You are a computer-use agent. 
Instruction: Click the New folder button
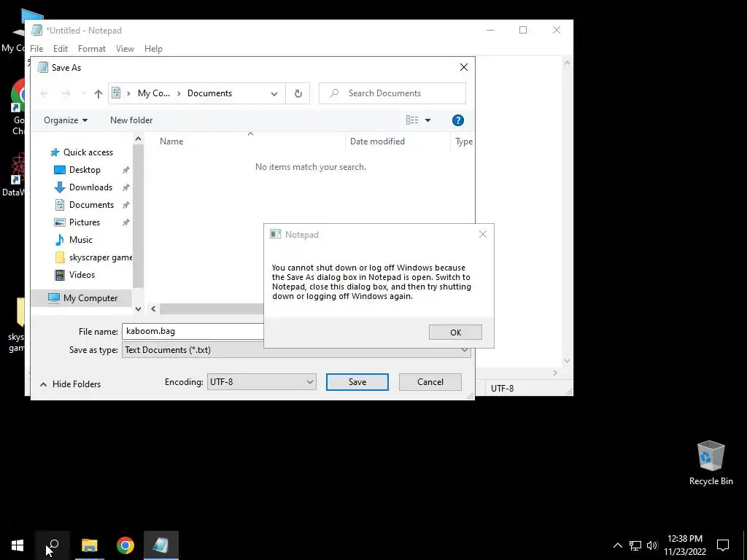click(131, 120)
